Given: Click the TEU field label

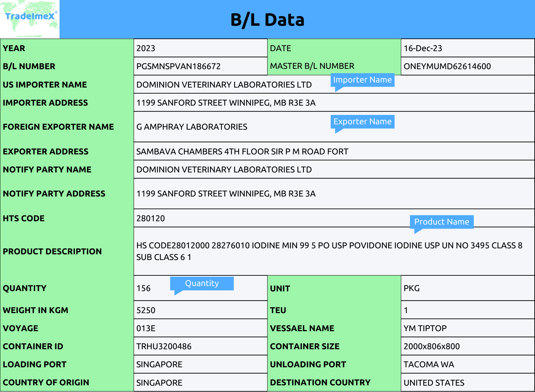Looking at the screenshot, I should click(278, 310).
